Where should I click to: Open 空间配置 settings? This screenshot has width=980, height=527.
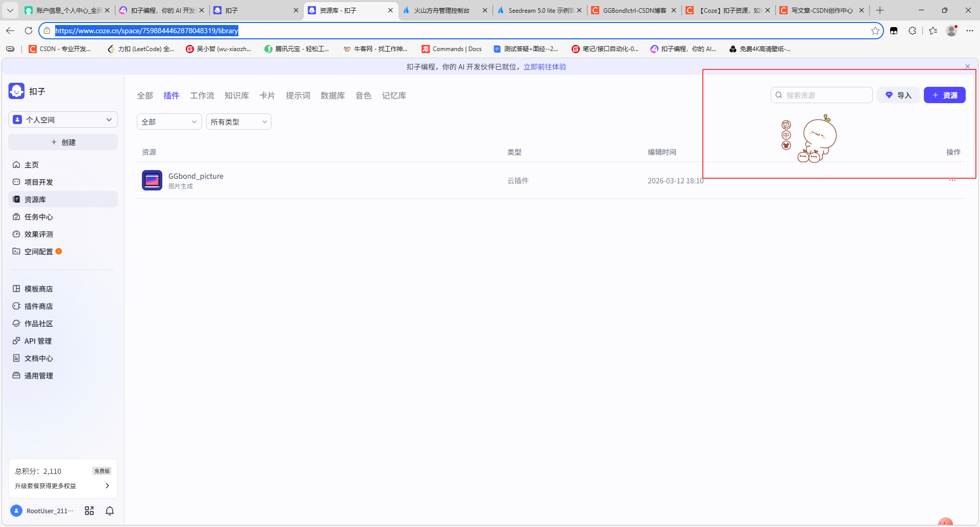(x=63, y=252)
